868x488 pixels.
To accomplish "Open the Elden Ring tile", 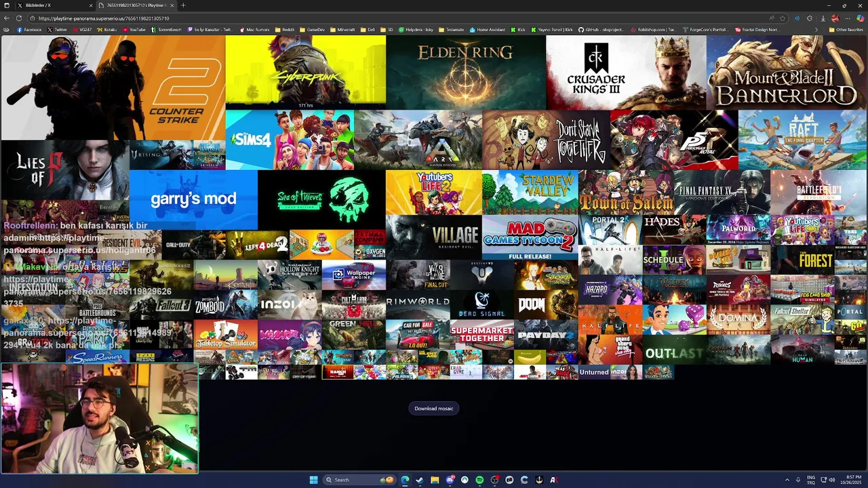I will [466, 73].
